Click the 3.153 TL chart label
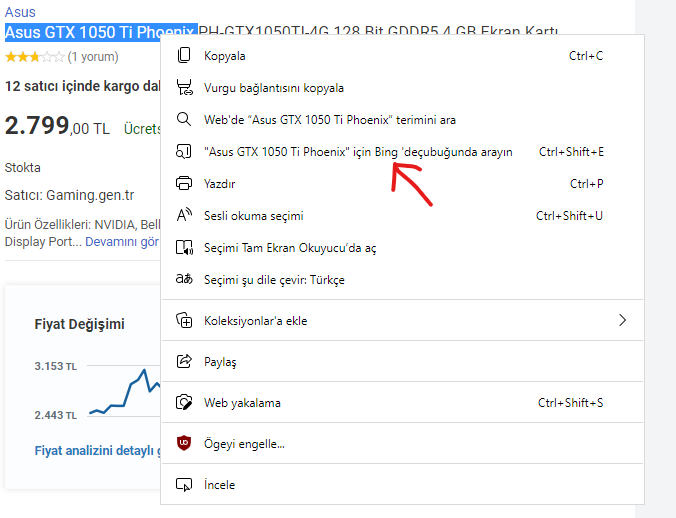Image resolution: width=676 pixels, height=518 pixels. [56, 366]
